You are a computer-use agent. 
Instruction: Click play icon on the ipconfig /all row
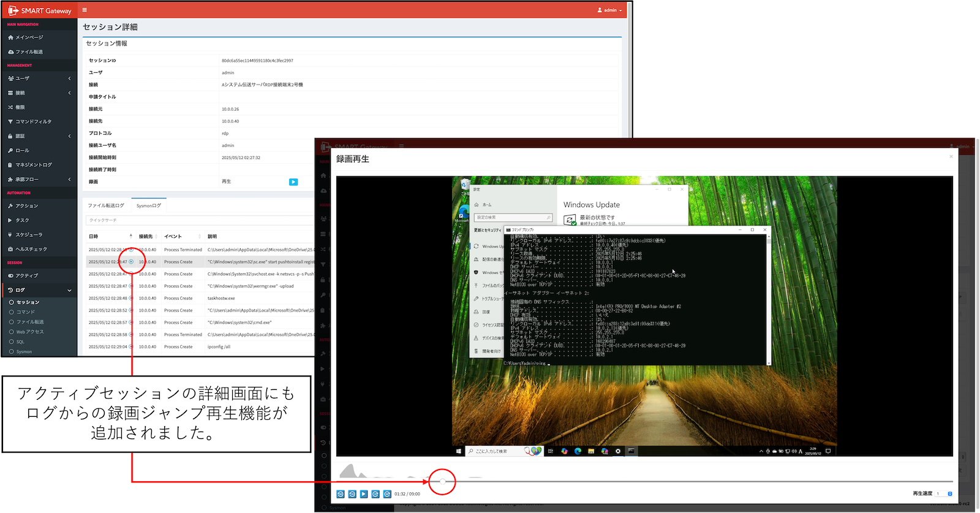click(x=131, y=346)
